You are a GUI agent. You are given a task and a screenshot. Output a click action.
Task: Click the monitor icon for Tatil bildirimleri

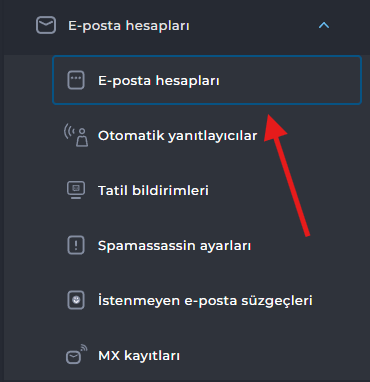(76, 190)
